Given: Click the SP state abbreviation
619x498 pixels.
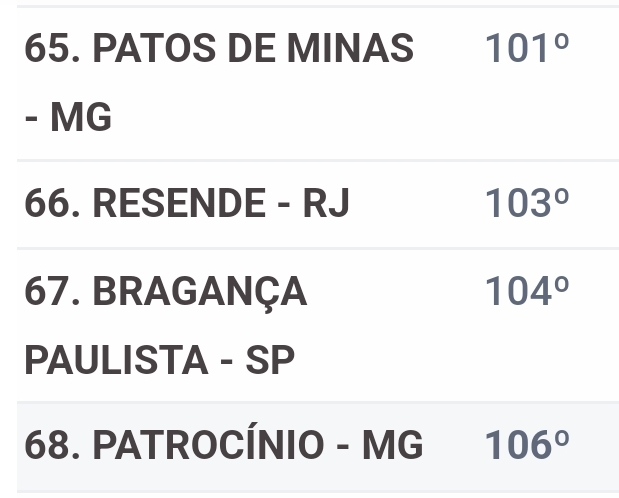Looking at the screenshot, I should click(270, 361).
